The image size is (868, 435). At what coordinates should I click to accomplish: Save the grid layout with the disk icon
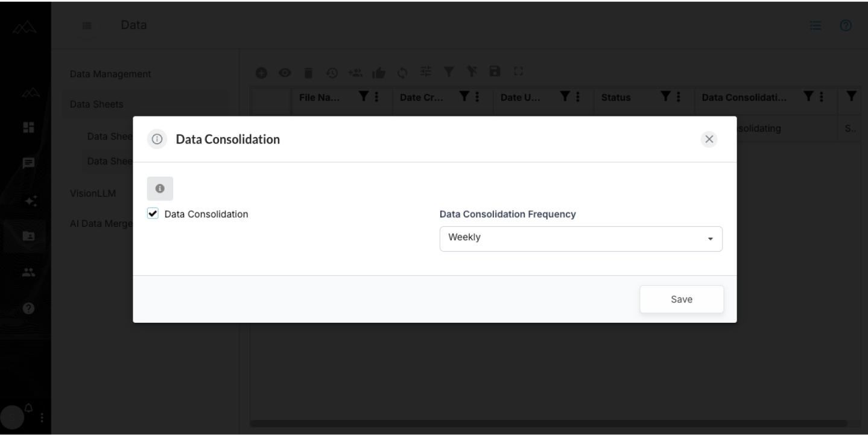(x=495, y=72)
